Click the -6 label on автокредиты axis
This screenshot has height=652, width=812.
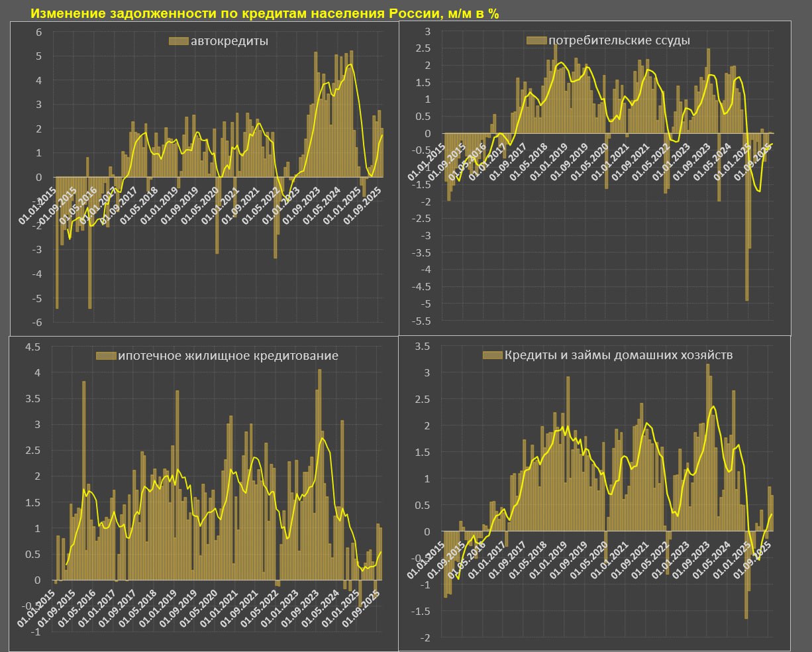click(36, 322)
